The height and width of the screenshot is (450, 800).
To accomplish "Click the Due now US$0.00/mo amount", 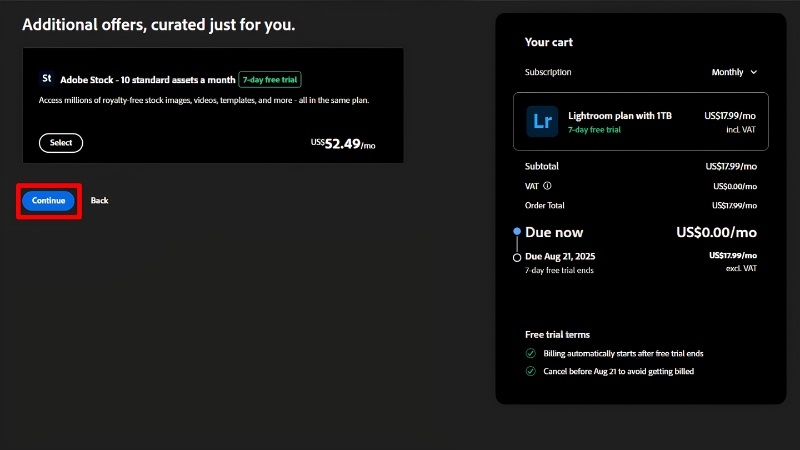I will [x=716, y=233].
